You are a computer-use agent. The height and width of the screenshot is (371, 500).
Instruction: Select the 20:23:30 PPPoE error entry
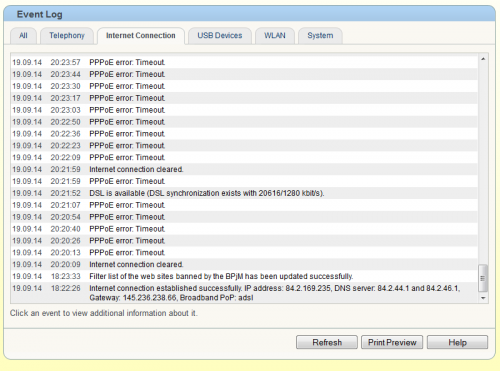pyautogui.click(x=244, y=86)
